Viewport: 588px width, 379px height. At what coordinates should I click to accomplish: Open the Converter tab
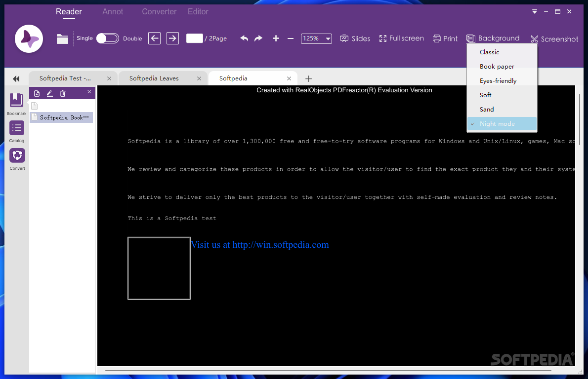[x=159, y=12]
